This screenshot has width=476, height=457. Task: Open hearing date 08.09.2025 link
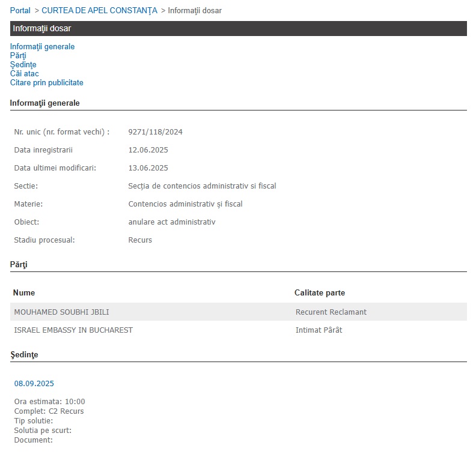tap(34, 383)
